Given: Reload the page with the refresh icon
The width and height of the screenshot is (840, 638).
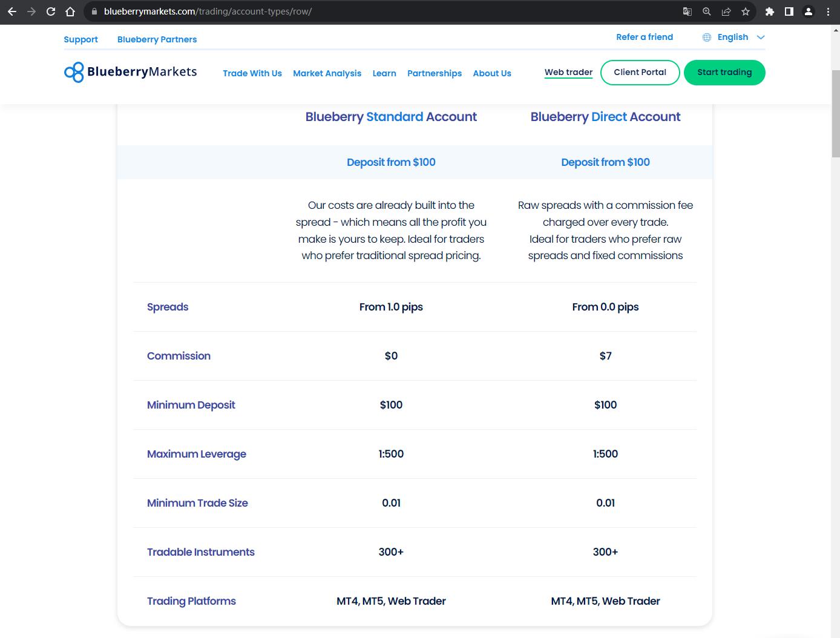Looking at the screenshot, I should tap(51, 12).
